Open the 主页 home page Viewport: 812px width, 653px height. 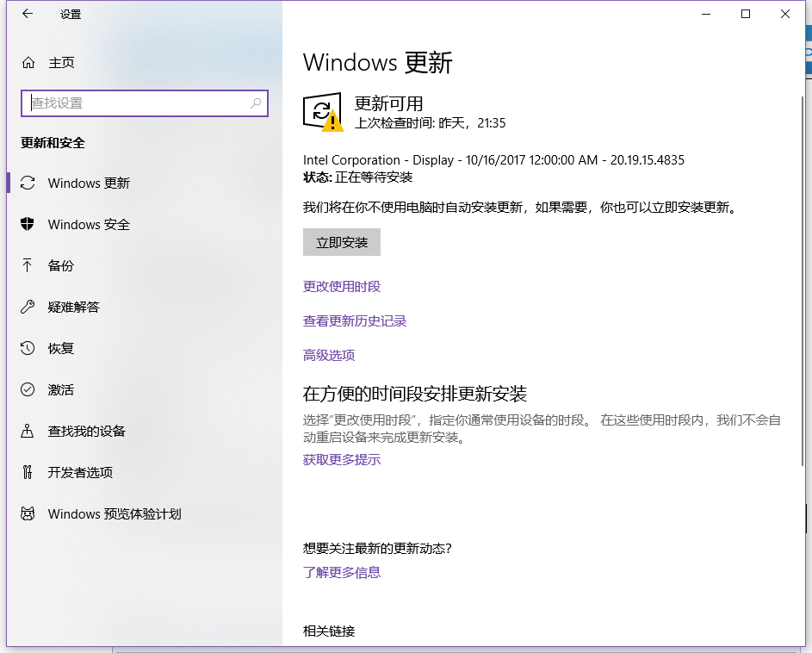pyautogui.click(x=62, y=63)
